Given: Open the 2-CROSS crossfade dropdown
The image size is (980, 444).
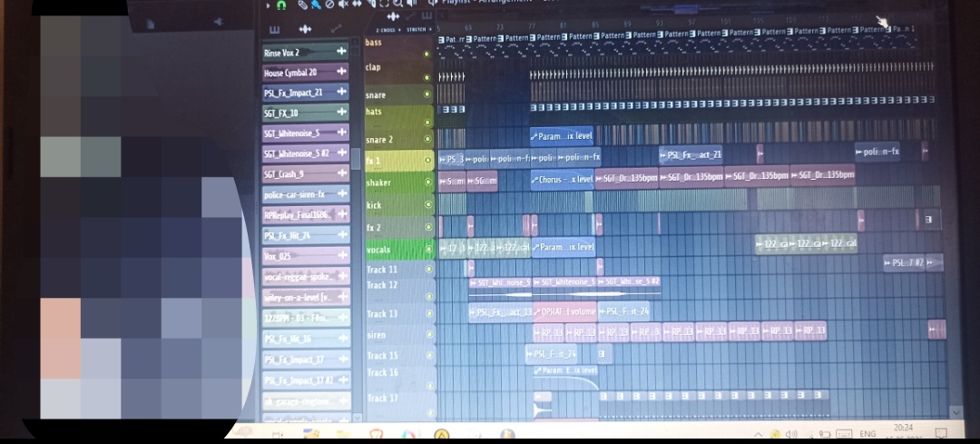Looking at the screenshot, I should point(387,29).
